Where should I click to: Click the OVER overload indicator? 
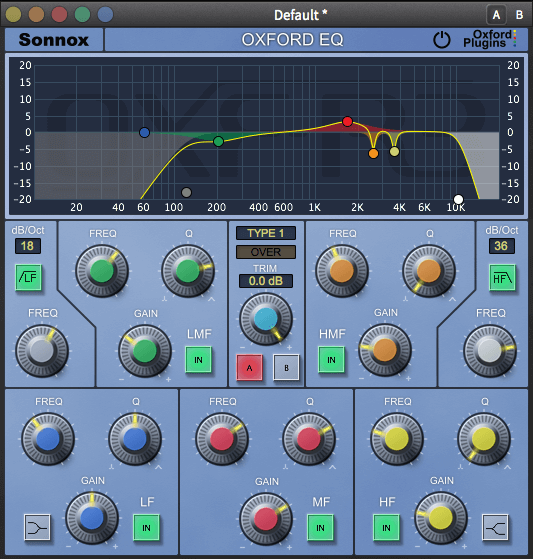pyautogui.click(x=266, y=252)
